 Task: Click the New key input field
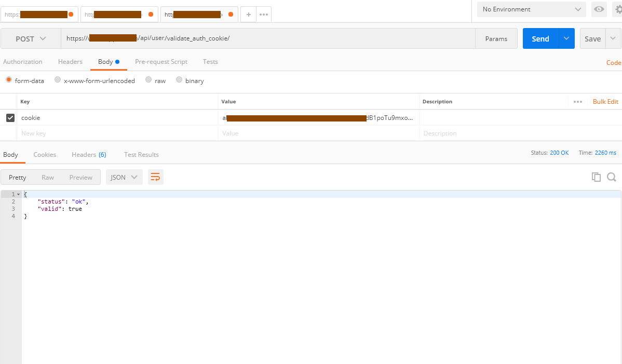click(x=117, y=133)
